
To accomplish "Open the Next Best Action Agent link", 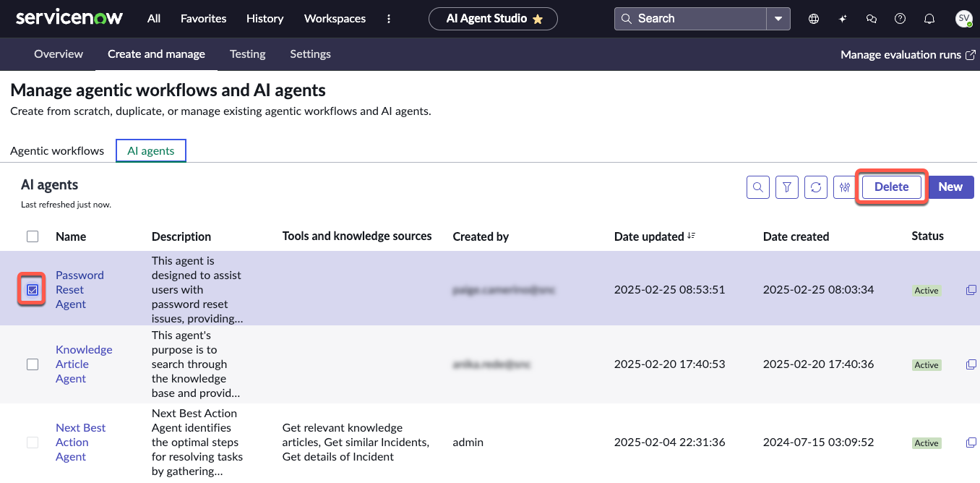I will pyautogui.click(x=80, y=443).
